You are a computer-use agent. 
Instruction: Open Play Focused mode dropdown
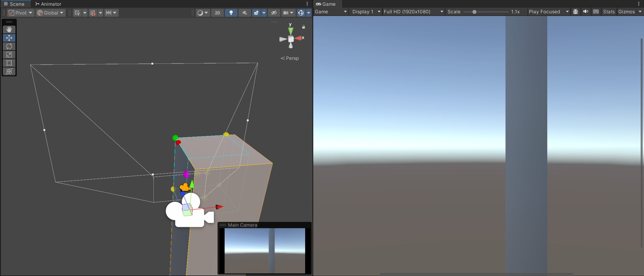pyautogui.click(x=549, y=12)
